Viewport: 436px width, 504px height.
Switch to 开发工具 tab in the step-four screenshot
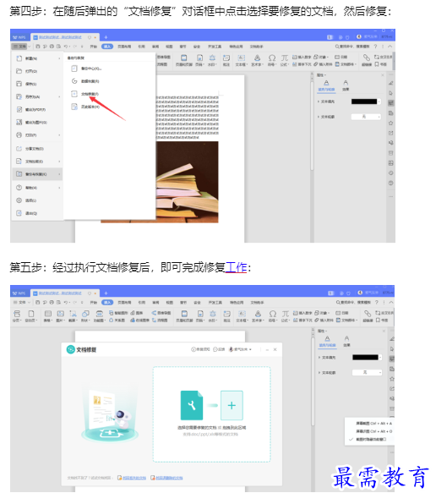215,47
